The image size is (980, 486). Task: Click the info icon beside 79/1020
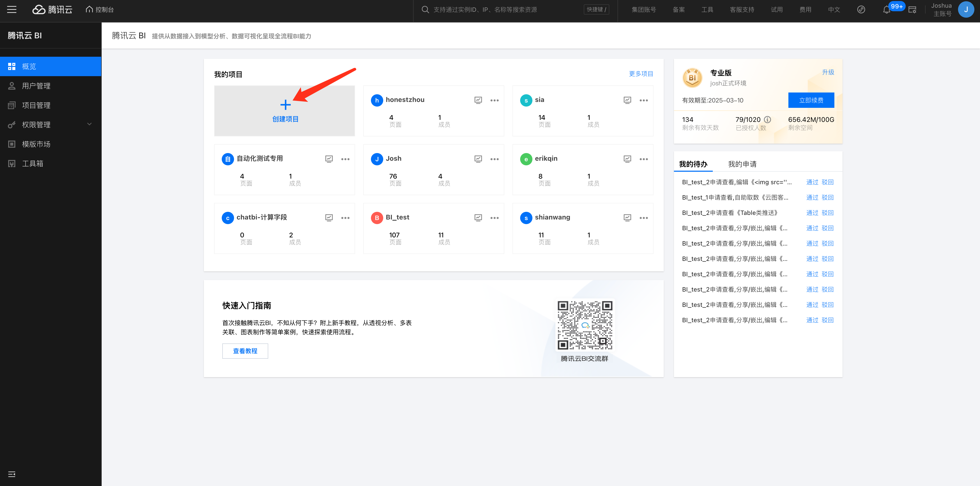tap(768, 120)
